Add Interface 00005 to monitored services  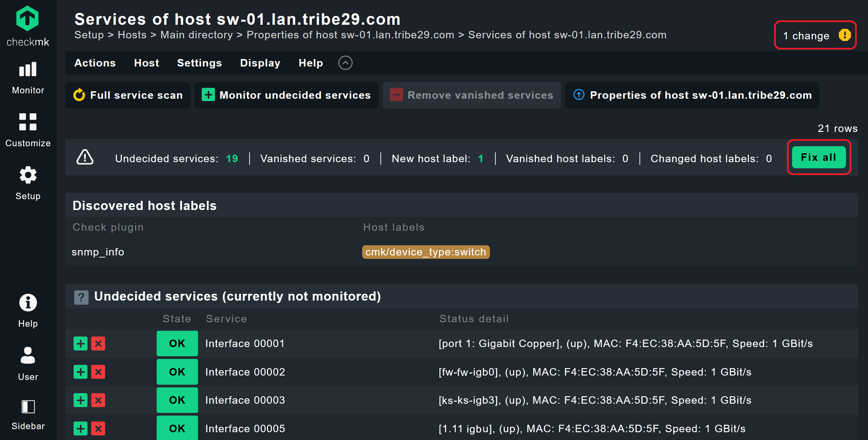[x=80, y=428]
